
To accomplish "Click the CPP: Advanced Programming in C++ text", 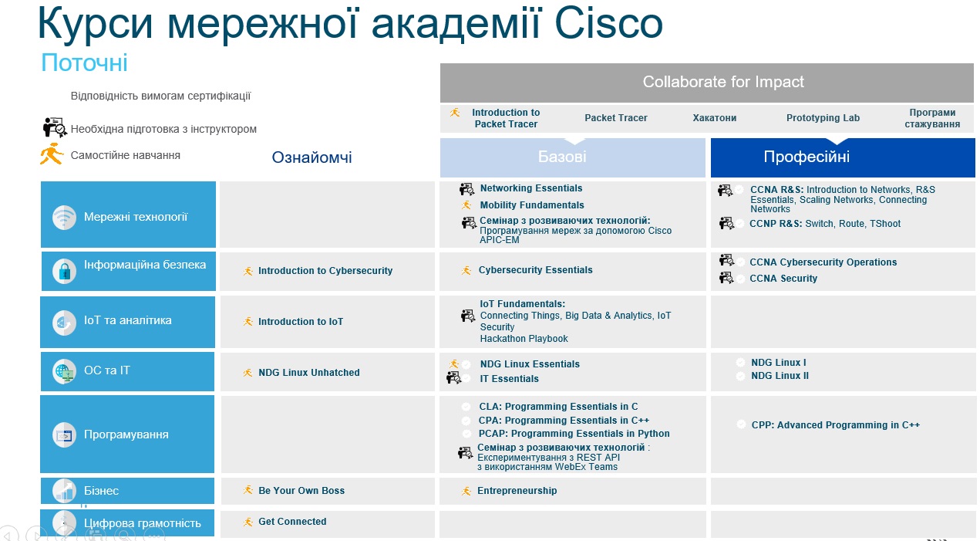I will pyautogui.click(x=836, y=425).
